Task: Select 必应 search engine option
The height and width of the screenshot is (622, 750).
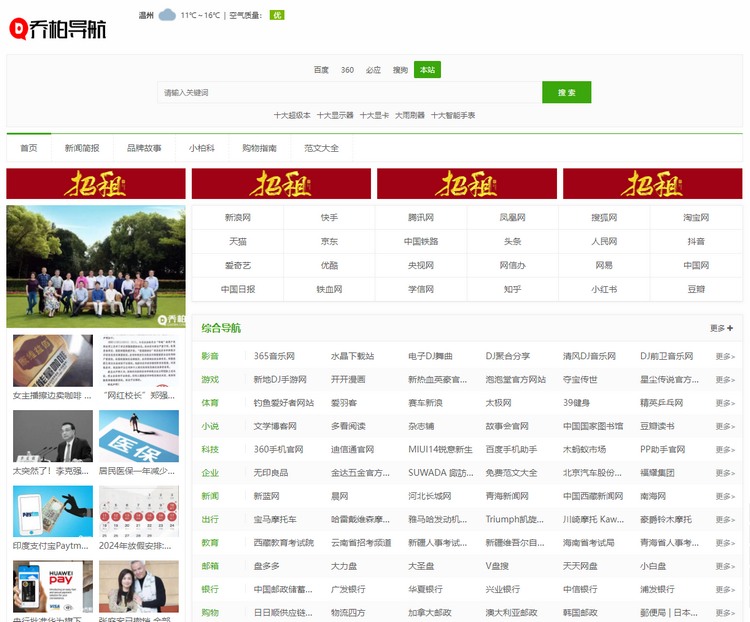Action: click(x=373, y=70)
